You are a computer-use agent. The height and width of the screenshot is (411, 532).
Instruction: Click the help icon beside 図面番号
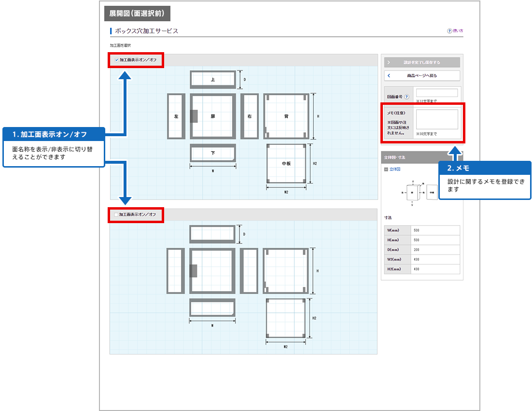[406, 97]
